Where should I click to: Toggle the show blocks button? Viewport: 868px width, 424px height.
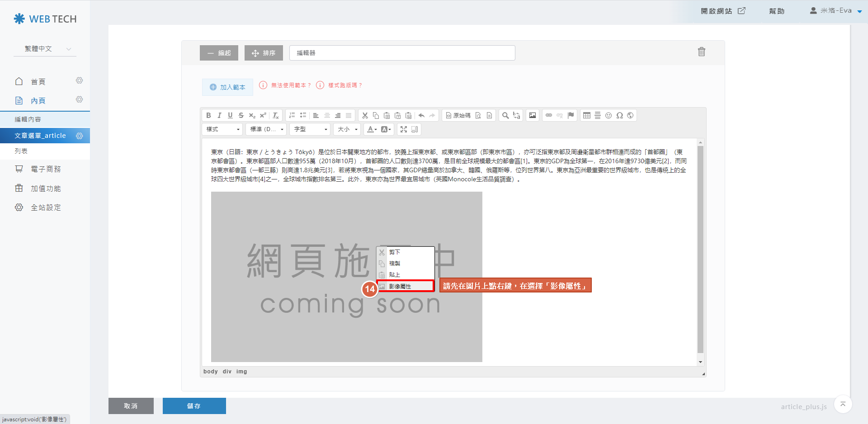pyautogui.click(x=415, y=129)
